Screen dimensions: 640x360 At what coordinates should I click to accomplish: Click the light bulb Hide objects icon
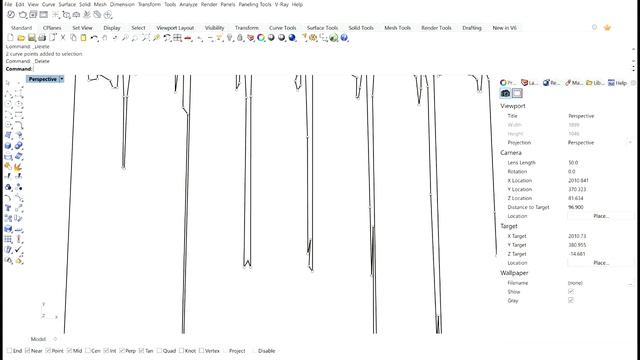pyautogui.click(x=230, y=38)
